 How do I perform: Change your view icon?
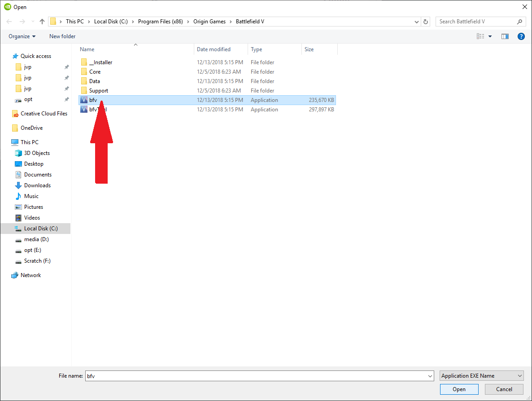[480, 36]
